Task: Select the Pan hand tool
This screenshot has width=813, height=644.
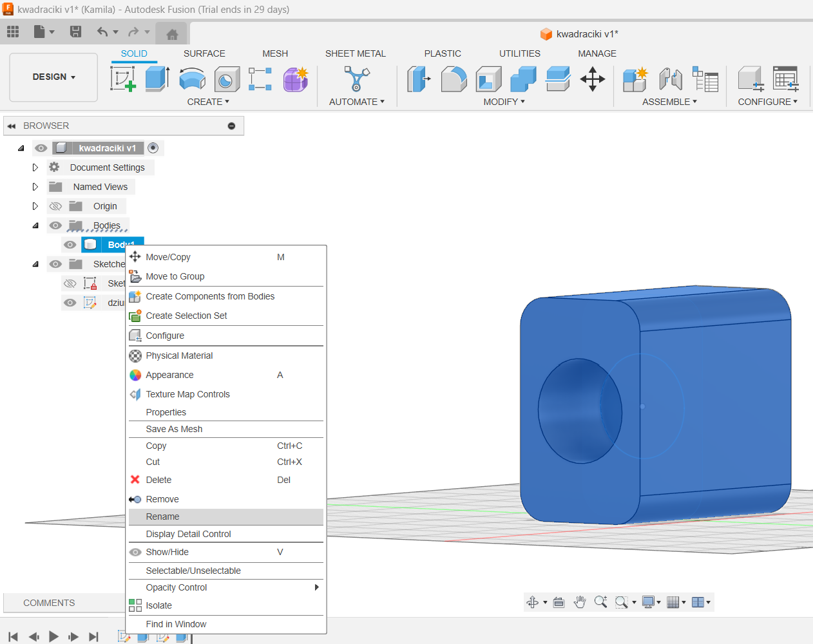Action: (x=580, y=602)
